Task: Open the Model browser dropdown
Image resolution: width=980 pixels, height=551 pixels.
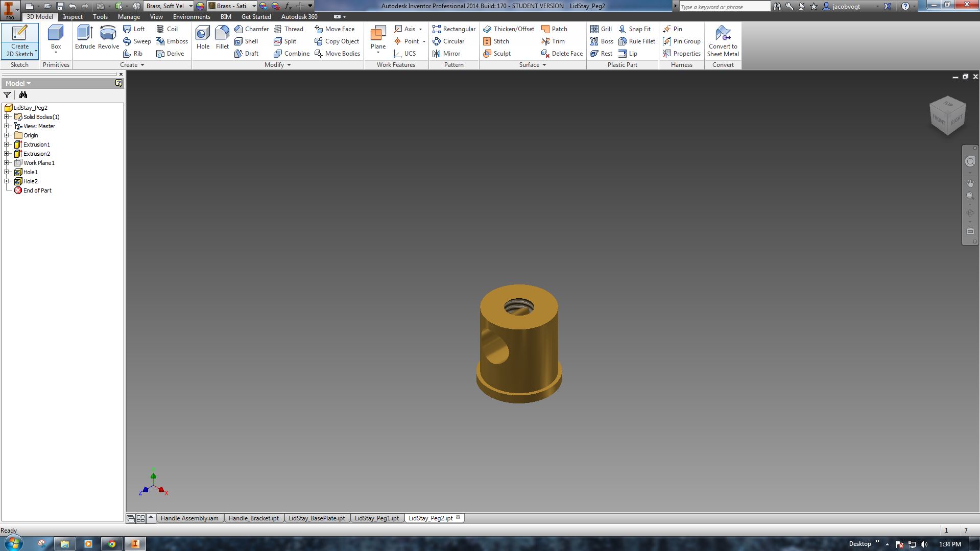Action: click(x=18, y=83)
